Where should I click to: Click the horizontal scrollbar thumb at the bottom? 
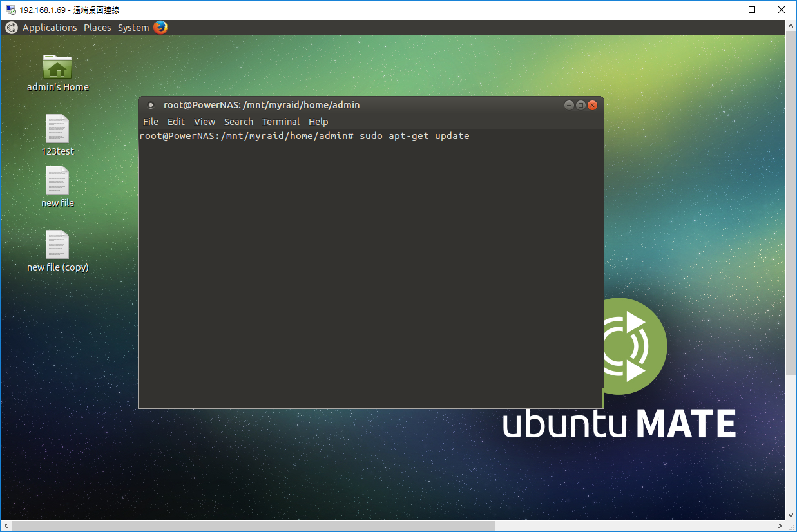tap(253, 526)
